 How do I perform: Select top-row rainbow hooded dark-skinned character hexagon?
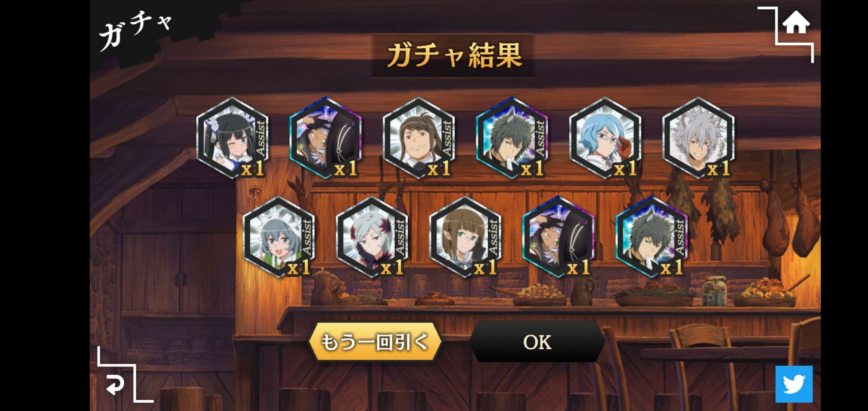pyautogui.click(x=325, y=138)
